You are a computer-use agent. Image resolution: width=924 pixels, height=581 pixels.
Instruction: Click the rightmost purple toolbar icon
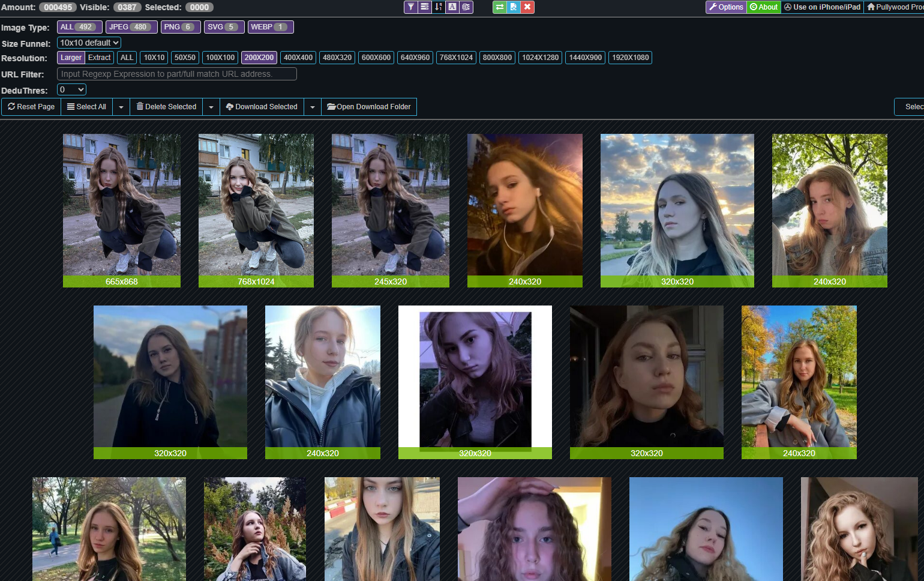point(466,7)
